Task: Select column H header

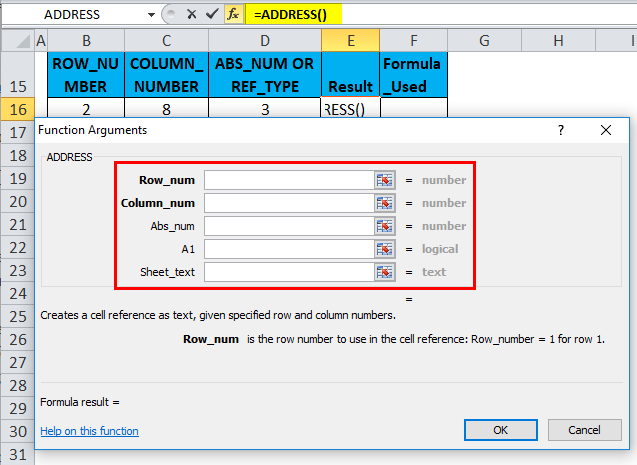Action: pyautogui.click(x=559, y=41)
